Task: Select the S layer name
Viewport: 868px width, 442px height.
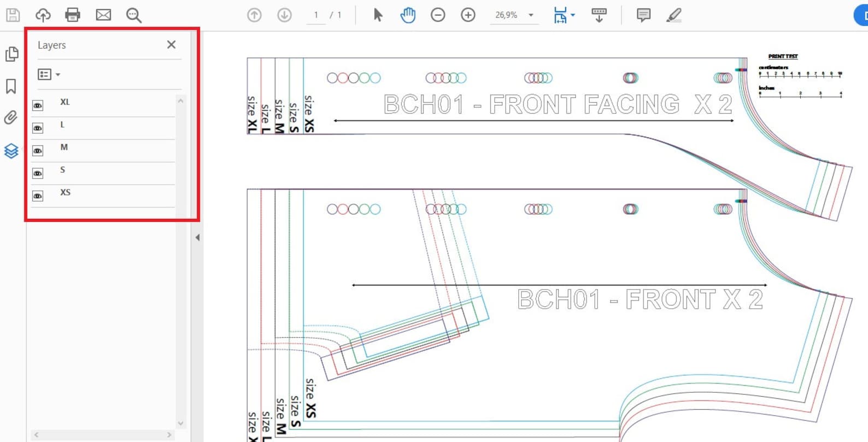Action: (x=62, y=170)
